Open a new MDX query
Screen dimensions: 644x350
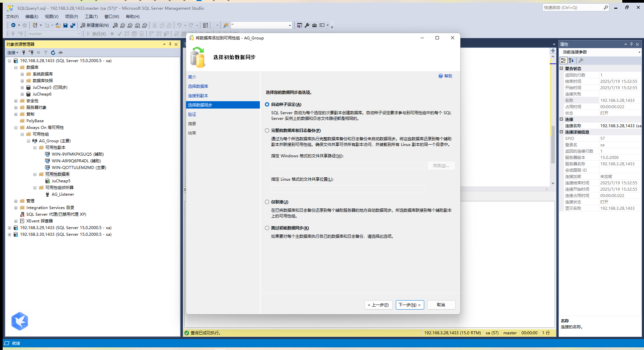pyautogui.click(x=123, y=25)
